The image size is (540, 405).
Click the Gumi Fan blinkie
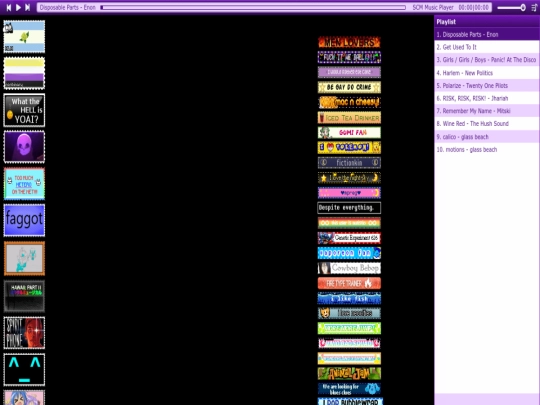tap(349, 133)
